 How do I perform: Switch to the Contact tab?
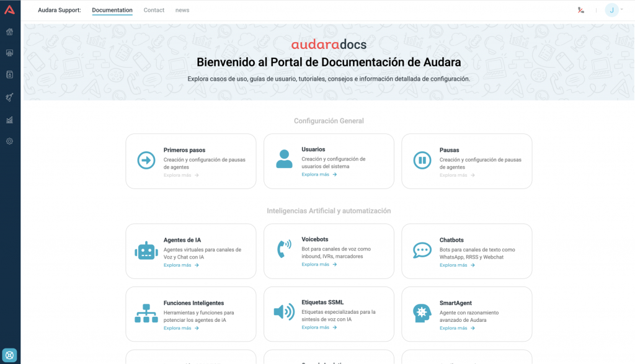pos(154,10)
